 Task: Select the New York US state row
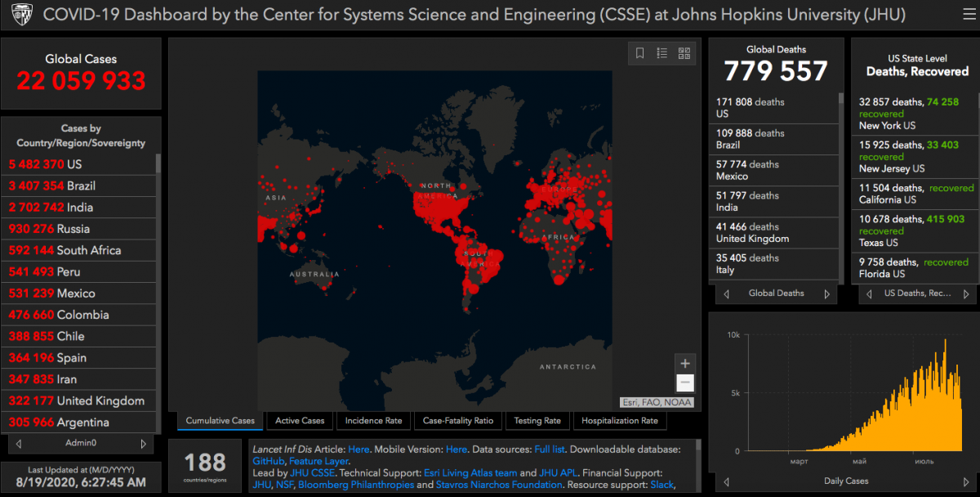click(x=915, y=114)
